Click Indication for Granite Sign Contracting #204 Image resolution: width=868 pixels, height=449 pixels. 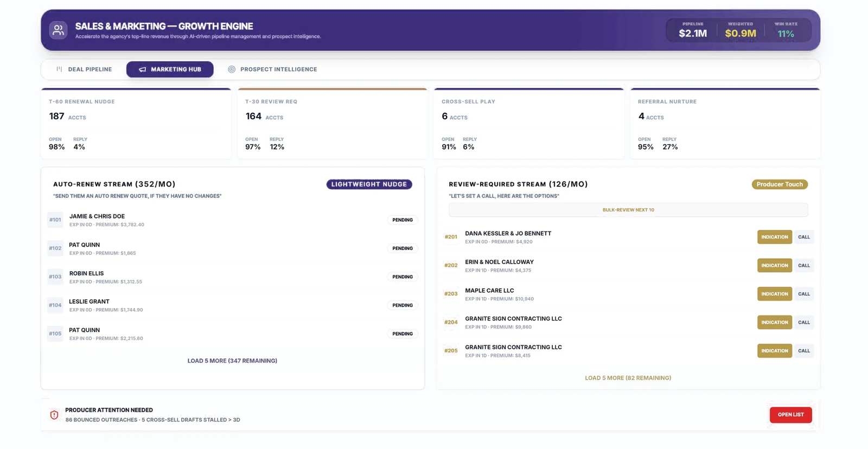(x=775, y=323)
